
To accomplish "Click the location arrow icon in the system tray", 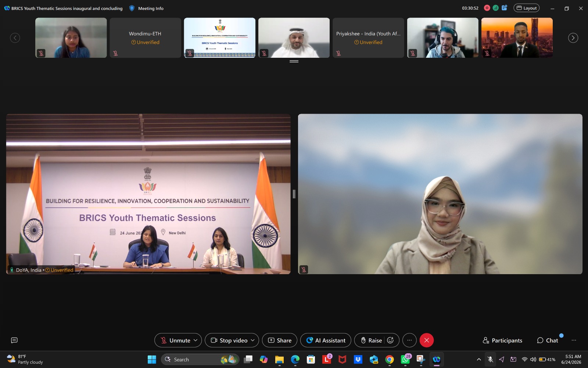I will [502, 360].
